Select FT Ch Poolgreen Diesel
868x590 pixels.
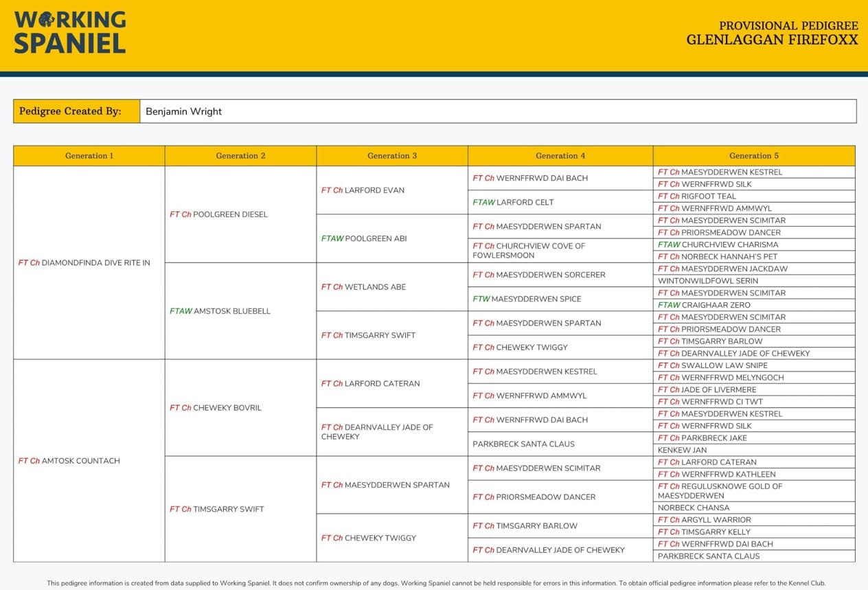pyautogui.click(x=219, y=214)
